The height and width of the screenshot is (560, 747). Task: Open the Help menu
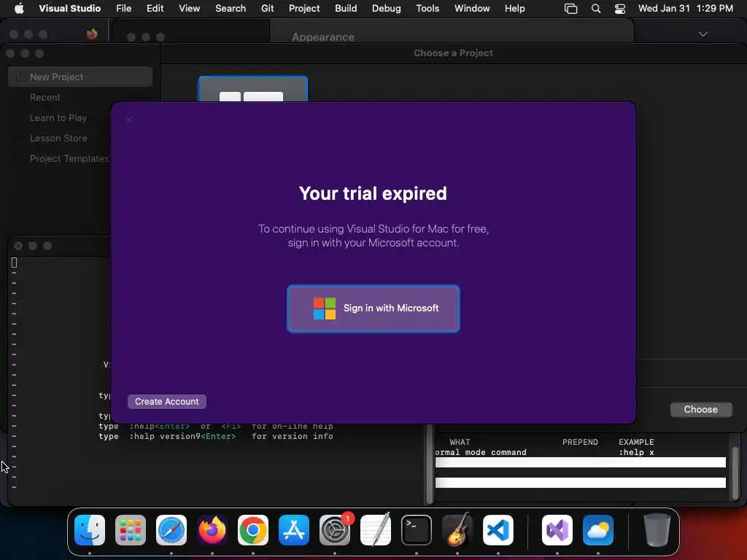[x=514, y=9]
